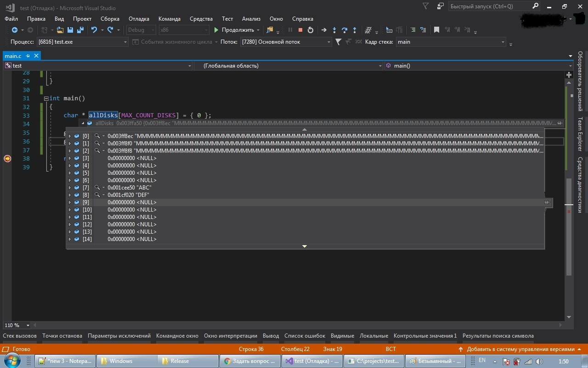Switch to Notepad++ "new 3" taskbar item
Viewport: 588px width, 368px height.
[x=66, y=361]
